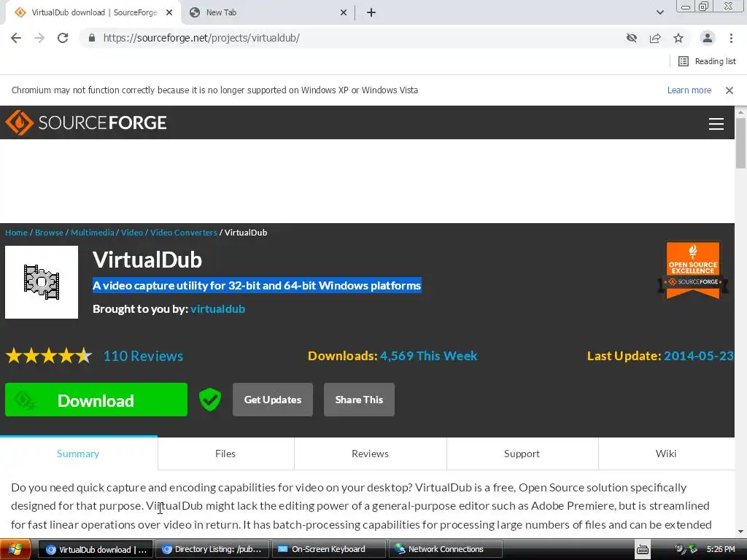Switch to Directory Listing taskbar window
Screen dimensions: 747x560
[212, 550]
